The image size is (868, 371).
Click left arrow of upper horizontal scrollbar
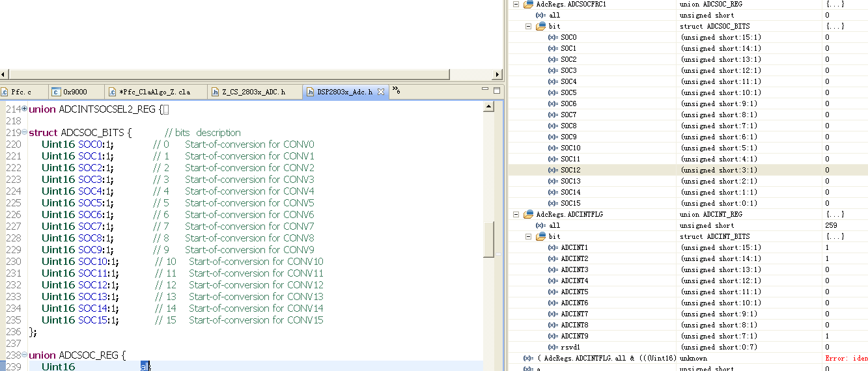pos(3,74)
